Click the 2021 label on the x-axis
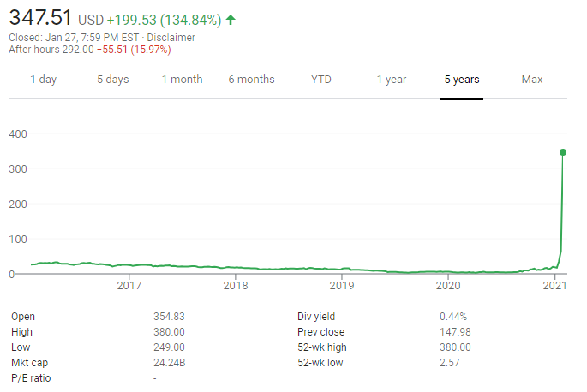The height and width of the screenshot is (392, 587). coord(554,286)
